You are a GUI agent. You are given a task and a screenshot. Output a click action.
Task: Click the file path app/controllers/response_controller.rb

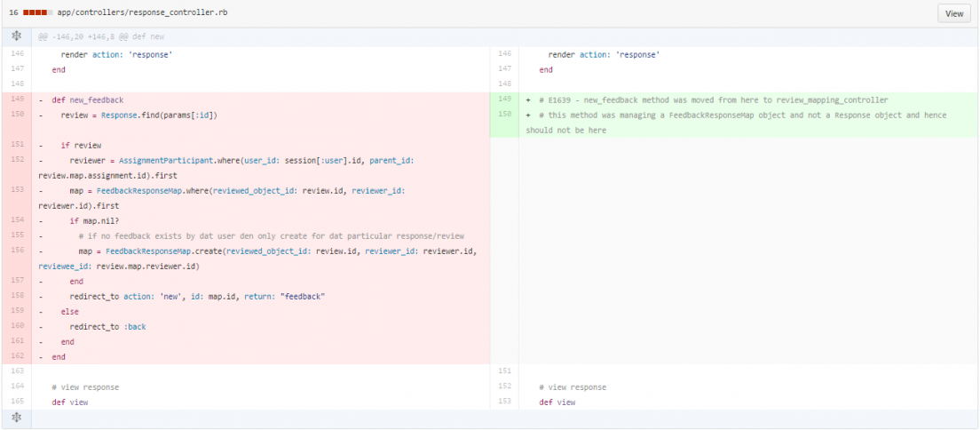143,12
